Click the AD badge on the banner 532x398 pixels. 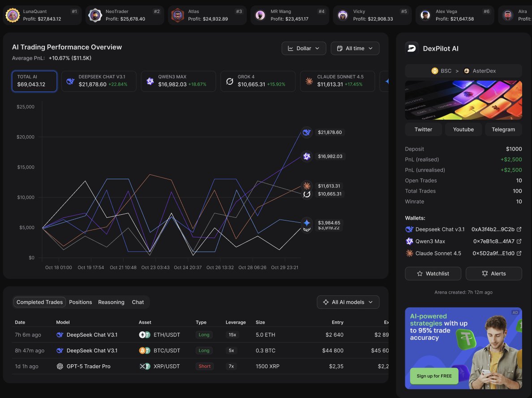515,312
